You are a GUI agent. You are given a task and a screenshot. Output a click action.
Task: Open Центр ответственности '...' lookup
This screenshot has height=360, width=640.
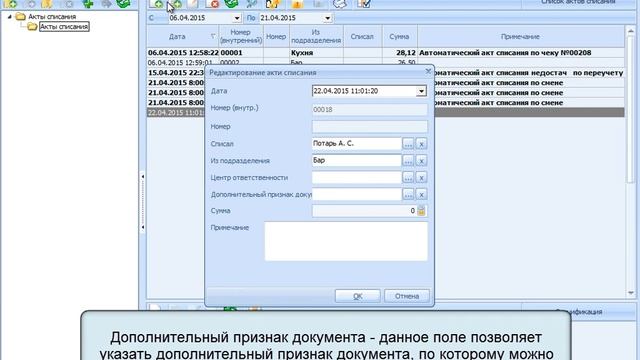[x=408, y=178]
